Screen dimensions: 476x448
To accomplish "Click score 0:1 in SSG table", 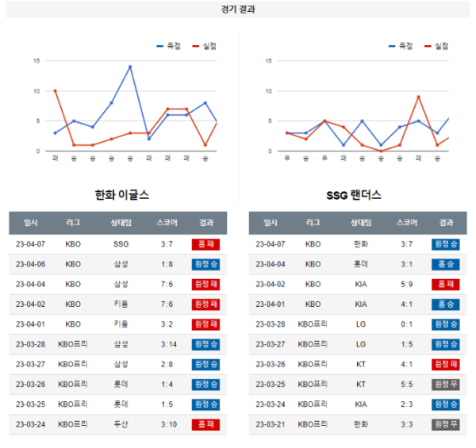I will pos(407,324).
